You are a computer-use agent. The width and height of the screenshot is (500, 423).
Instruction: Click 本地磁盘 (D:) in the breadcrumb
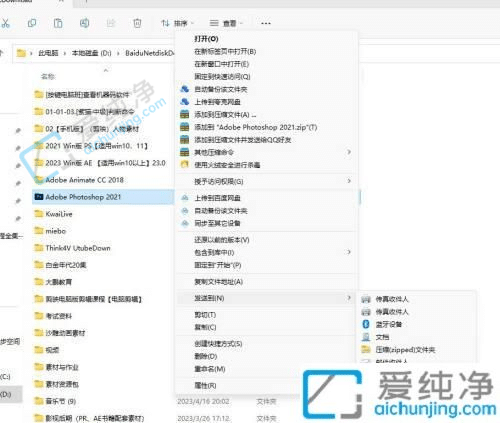[92, 53]
